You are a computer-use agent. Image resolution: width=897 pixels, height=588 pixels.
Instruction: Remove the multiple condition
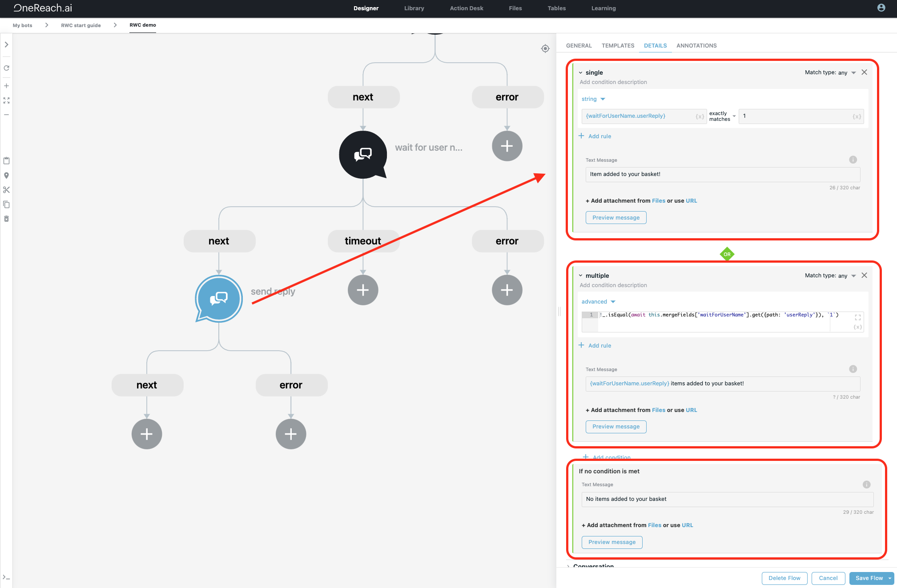pos(864,275)
